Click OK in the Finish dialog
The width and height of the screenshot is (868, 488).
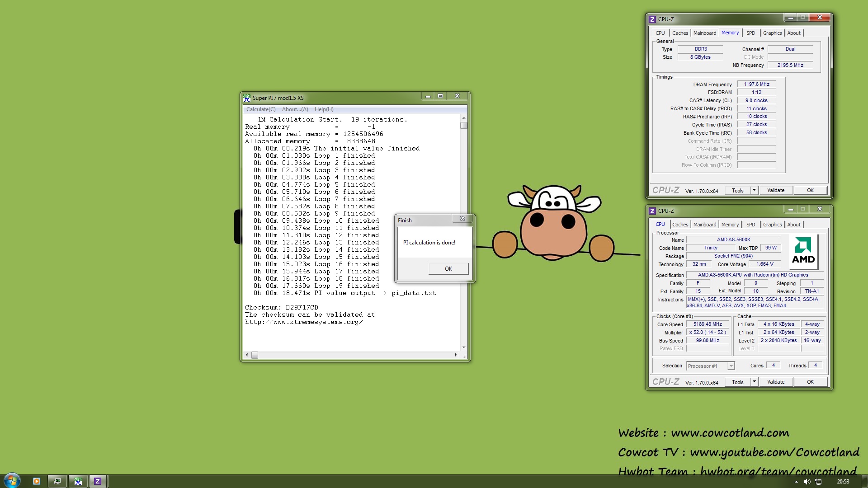coord(448,269)
